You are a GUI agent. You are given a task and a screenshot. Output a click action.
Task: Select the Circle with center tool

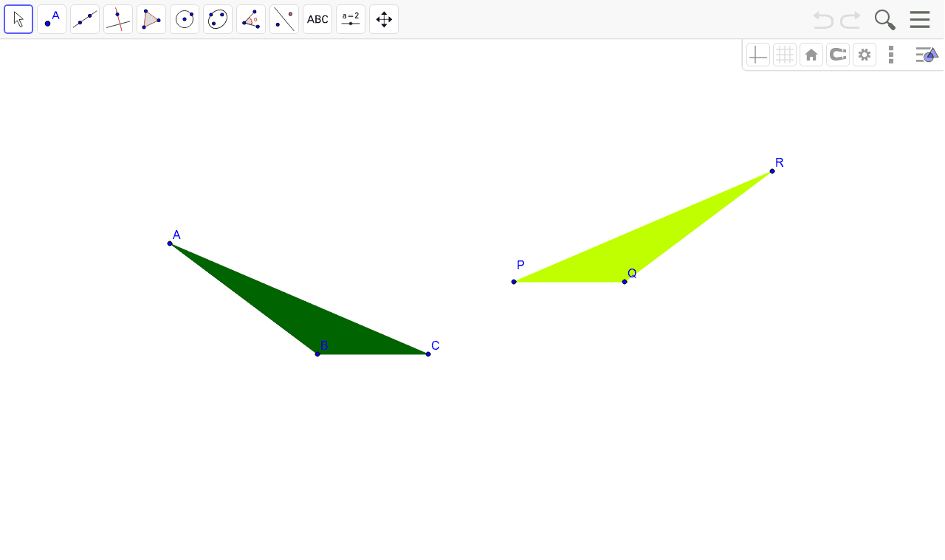pos(185,19)
